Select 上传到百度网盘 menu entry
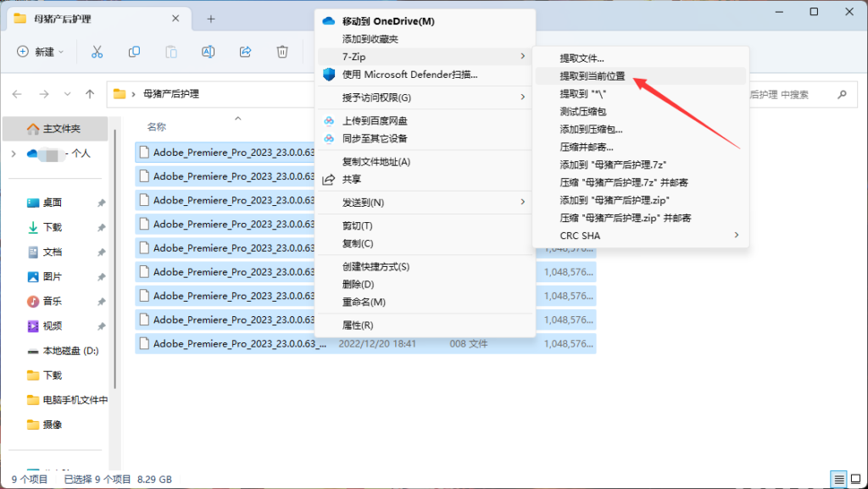The height and width of the screenshot is (489, 868). pos(425,121)
